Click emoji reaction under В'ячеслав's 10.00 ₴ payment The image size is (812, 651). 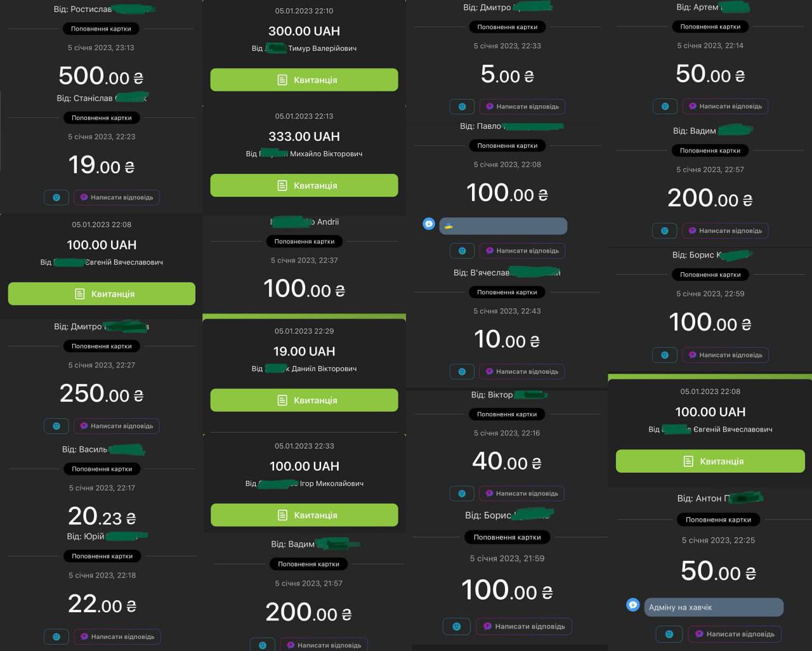462,371
